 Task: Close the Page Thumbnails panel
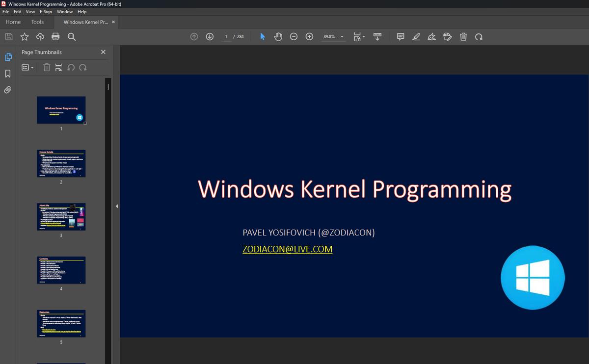103,52
